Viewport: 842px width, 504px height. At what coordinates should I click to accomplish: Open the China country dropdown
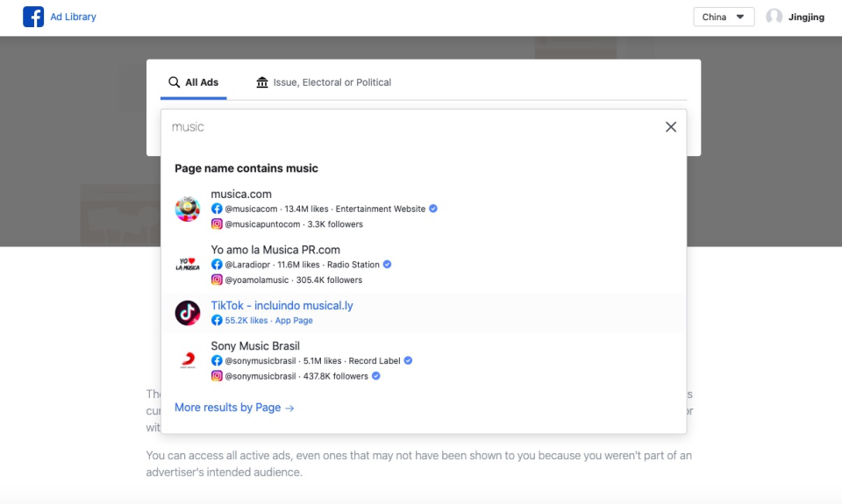tap(724, 17)
